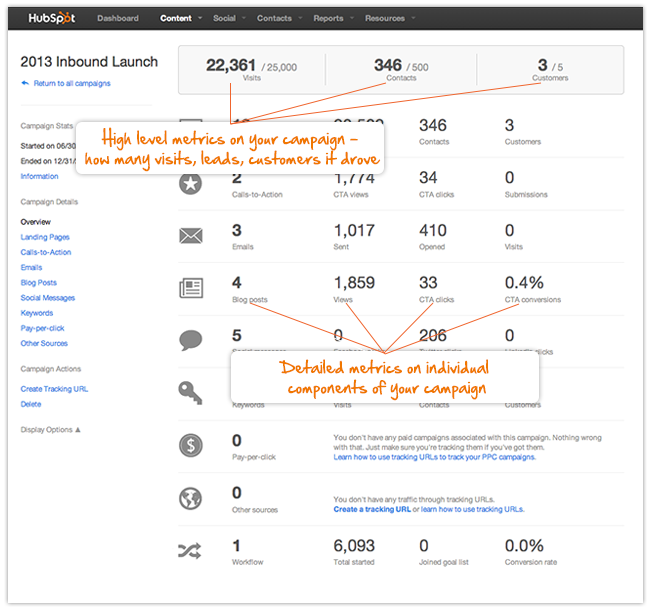The image size is (650, 610).
Task: Click Delete under Campaign Actions
Action: coord(31,404)
